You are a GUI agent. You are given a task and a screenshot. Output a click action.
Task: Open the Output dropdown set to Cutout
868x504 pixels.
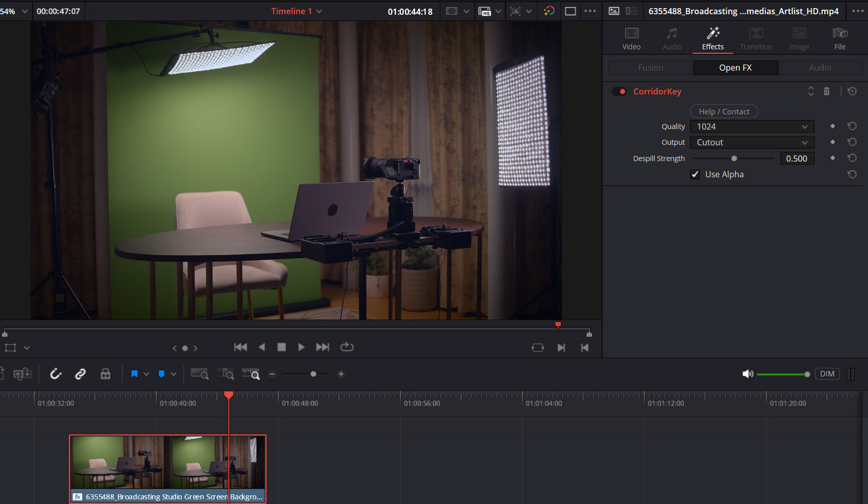752,142
